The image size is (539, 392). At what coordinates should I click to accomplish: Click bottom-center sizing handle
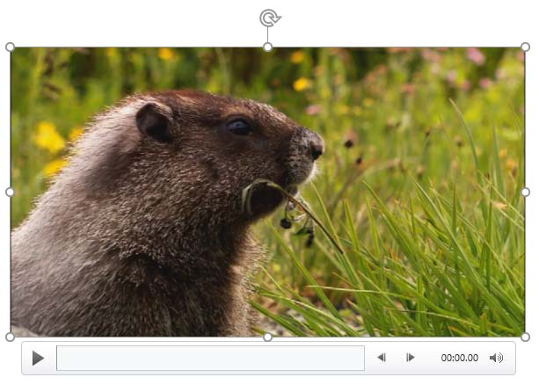point(268,337)
